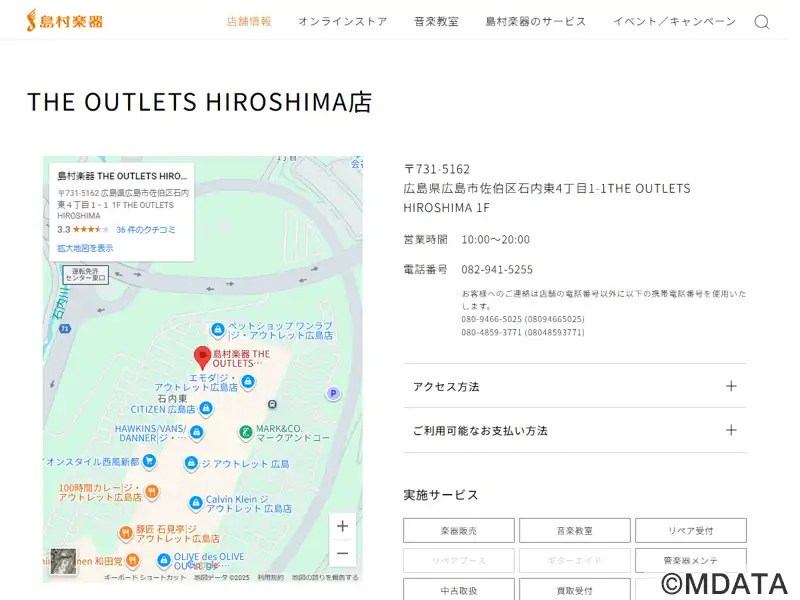Click the 島村楽器 logo
The width and height of the screenshot is (800, 600).
(x=65, y=21)
